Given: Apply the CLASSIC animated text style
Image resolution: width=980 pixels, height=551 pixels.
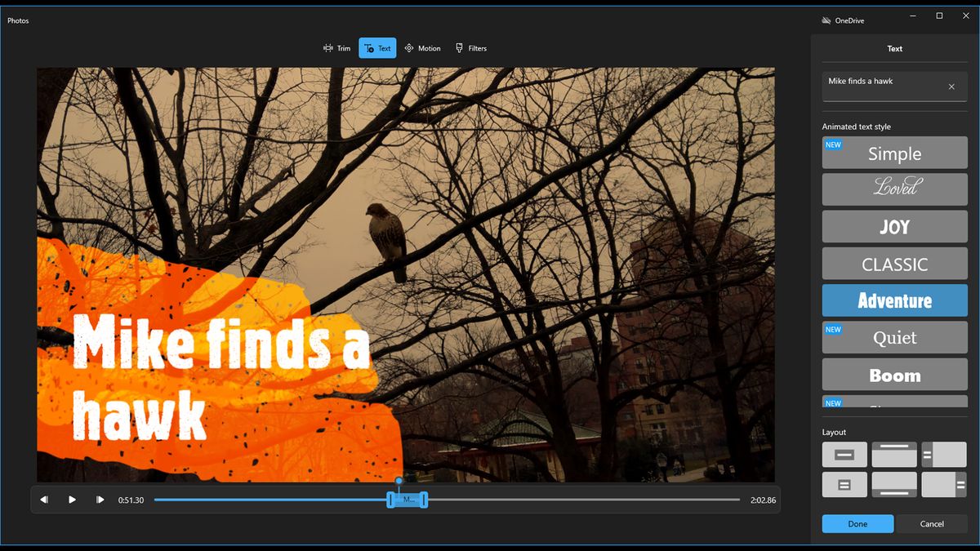Looking at the screenshot, I should coord(894,263).
